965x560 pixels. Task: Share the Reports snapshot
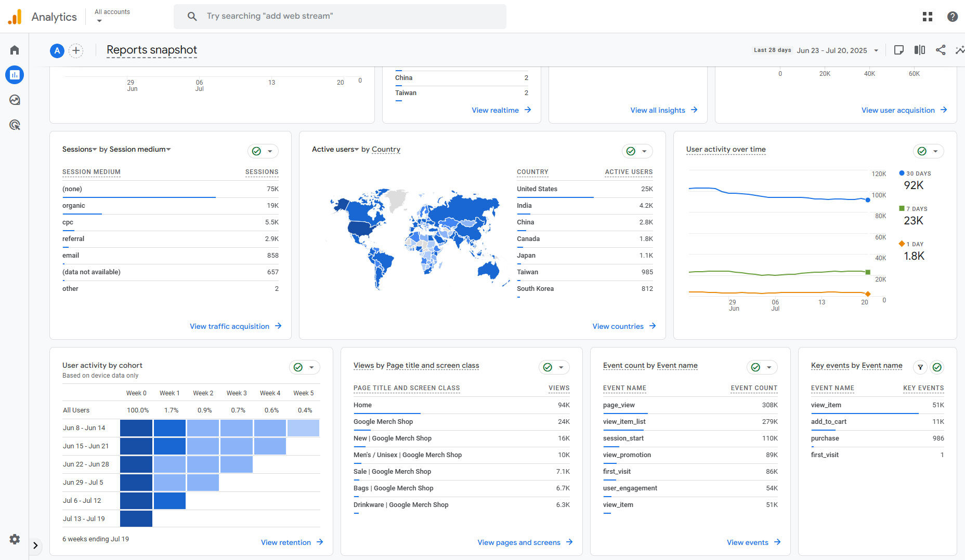pos(940,50)
